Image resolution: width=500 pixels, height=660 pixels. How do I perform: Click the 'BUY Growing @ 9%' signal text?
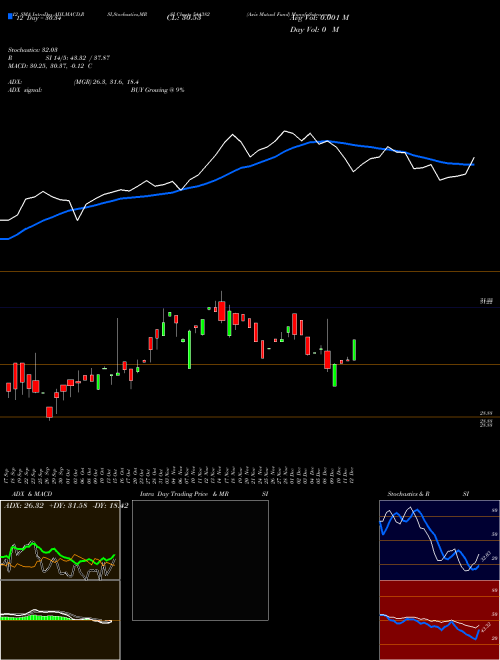157,90
